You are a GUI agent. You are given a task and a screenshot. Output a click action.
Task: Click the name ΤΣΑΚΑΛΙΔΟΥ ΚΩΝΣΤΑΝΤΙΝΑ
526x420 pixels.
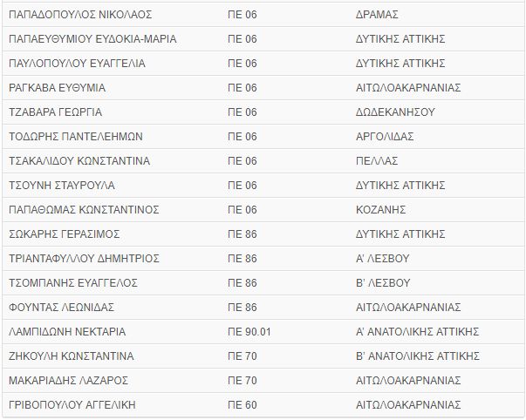tap(79, 161)
